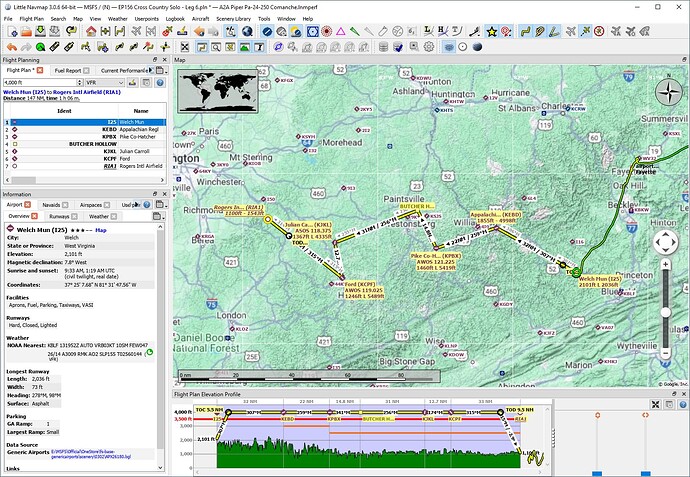Click the map zoom slider handle
Screen dimensions: 690x477
[x=666, y=312]
